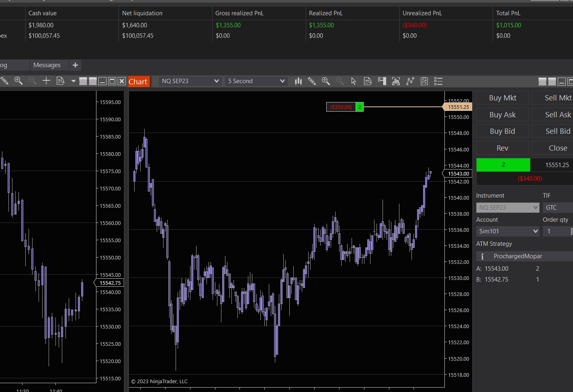Switch to the Messages tab
Viewport: 573px width, 392px height.
pos(47,65)
